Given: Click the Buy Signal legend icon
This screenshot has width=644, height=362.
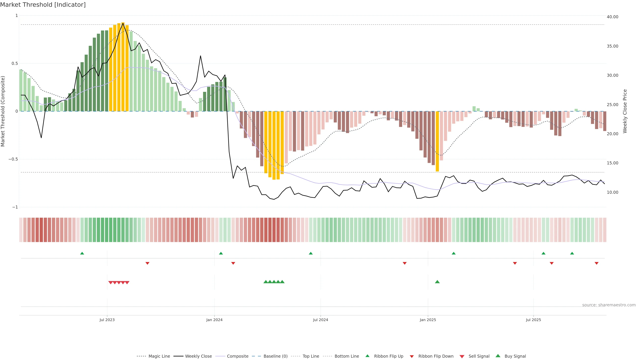Looking at the screenshot, I should tap(498, 356).
